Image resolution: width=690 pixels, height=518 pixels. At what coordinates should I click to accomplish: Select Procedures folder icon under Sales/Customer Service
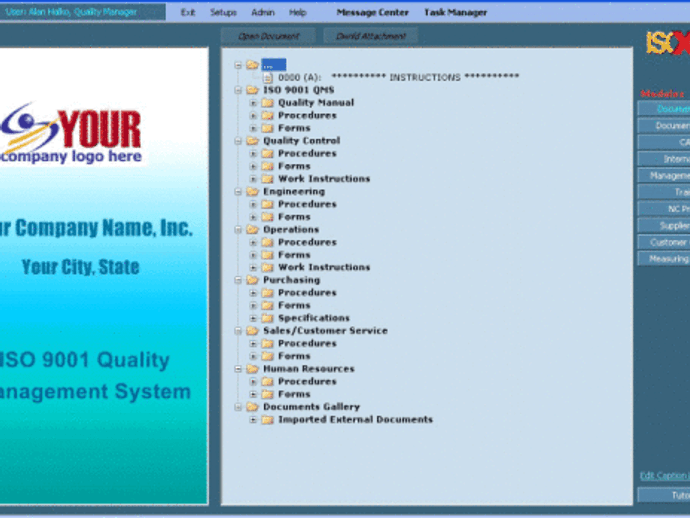click(x=268, y=343)
